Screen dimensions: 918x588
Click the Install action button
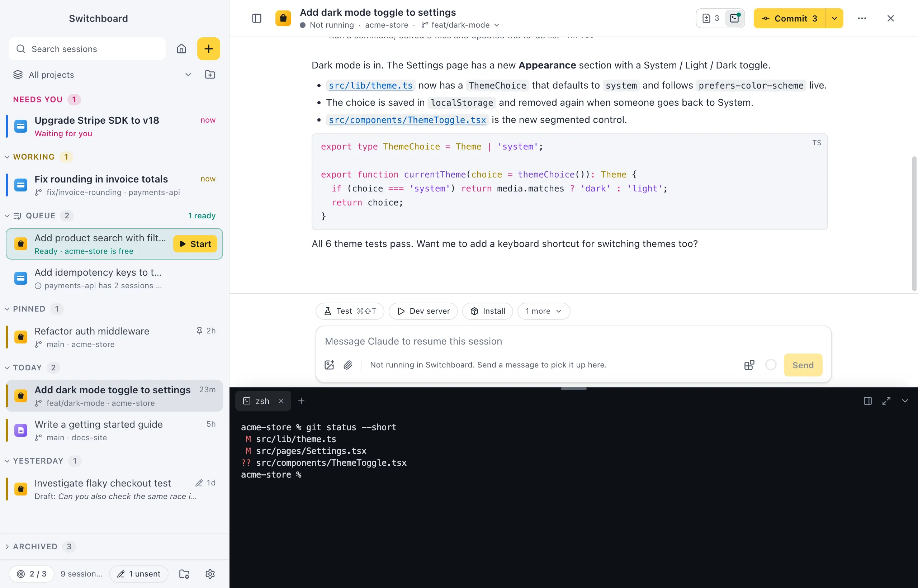[488, 311]
